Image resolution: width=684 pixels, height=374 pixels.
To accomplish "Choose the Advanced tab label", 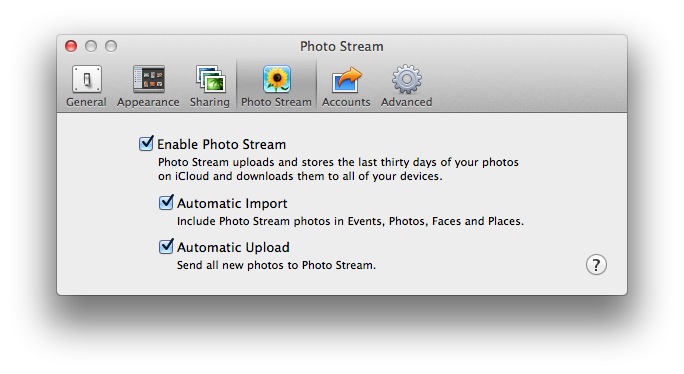I will 407,102.
